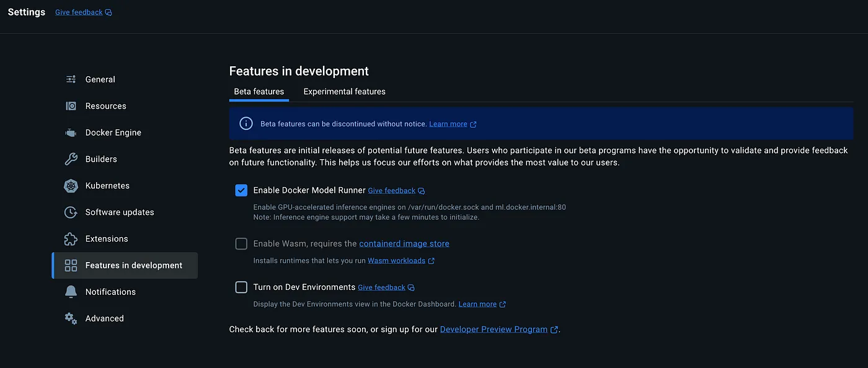Click external icon after Developer Preview Program

[x=554, y=330]
